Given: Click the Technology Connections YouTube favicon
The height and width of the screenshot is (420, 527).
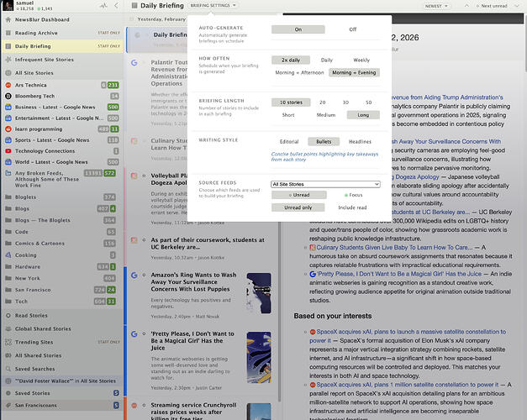Looking at the screenshot, I should pyautogui.click(x=8, y=151).
